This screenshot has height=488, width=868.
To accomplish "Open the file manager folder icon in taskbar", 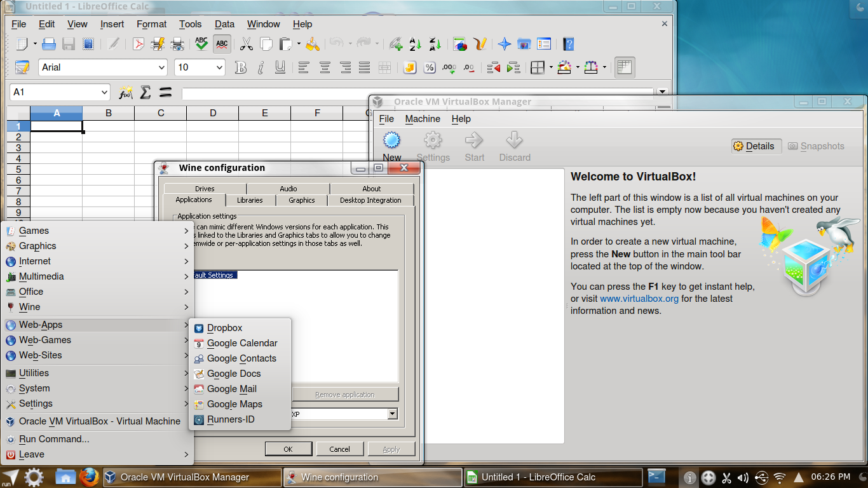I will point(65,477).
